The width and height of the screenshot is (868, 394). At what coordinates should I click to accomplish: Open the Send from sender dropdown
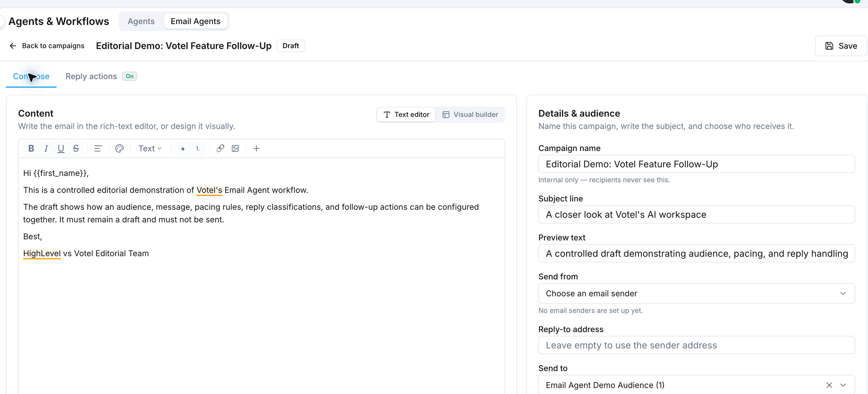tap(696, 293)
